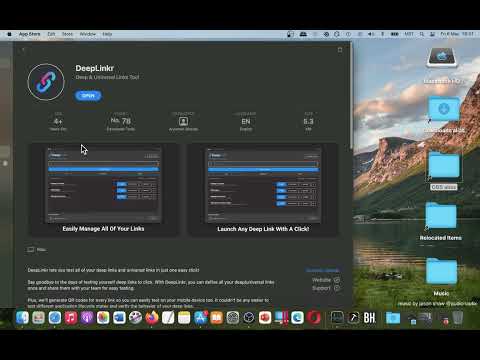Open the App Store menu in menu bar

coord(29,34)
